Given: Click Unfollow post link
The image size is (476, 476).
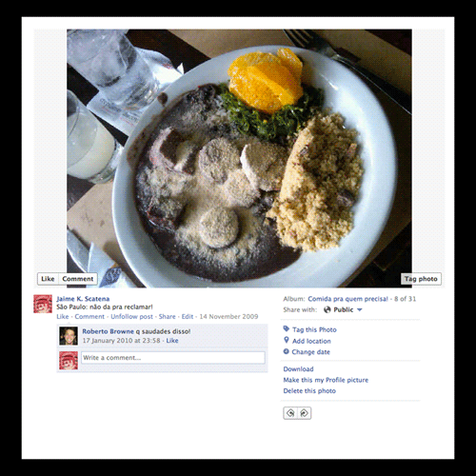Looking at the screenshot, I should (x=131, y=316).
